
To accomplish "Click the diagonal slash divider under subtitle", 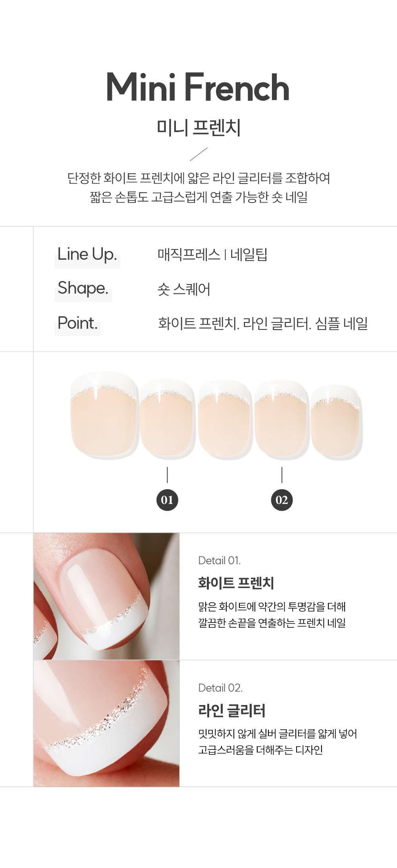I will click(198, 154).
